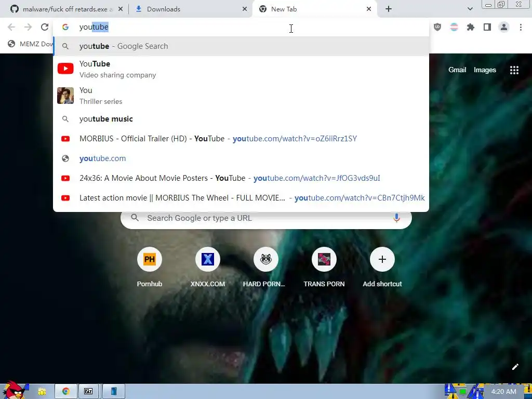
Task: Select the New Tab tab
Action: pyautogui.click(x=314, y=9)
